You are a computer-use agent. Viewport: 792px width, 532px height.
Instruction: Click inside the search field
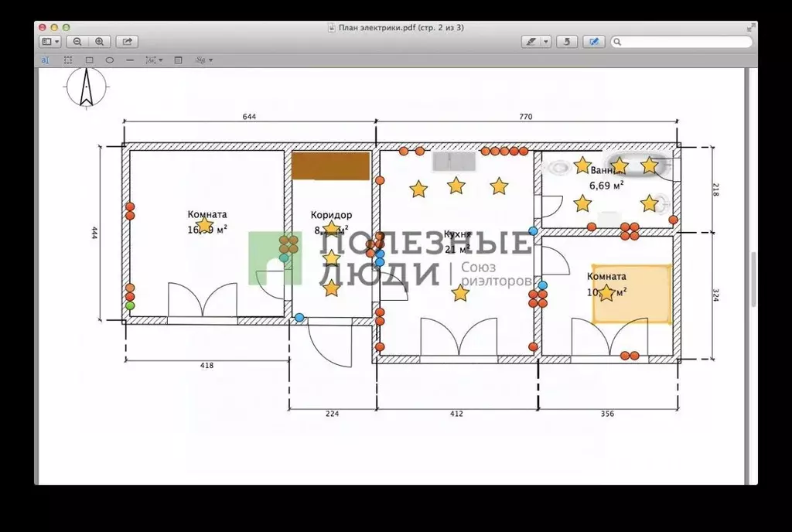684,42
